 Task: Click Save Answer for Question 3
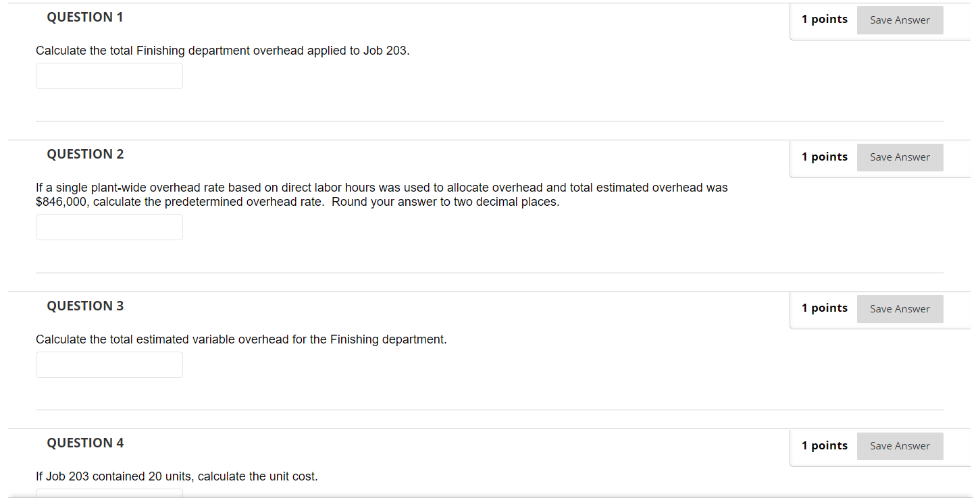pyautogui.click(x=900, y=308)
